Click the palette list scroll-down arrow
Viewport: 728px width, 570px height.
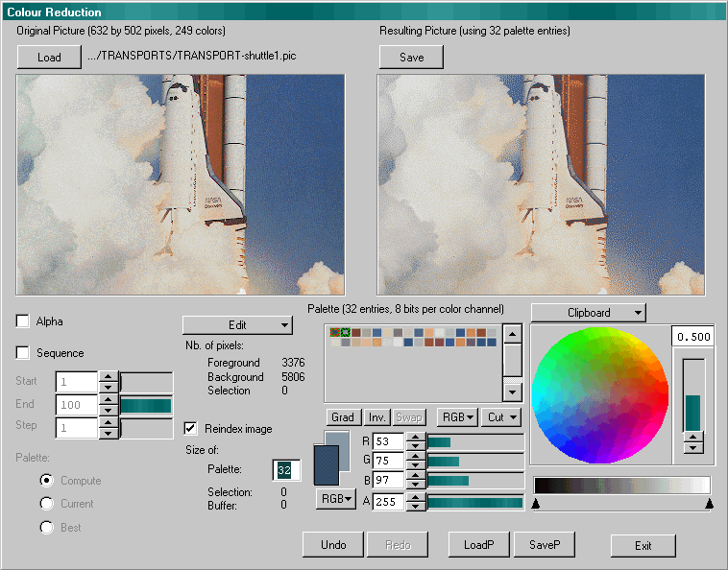pos(513,392)
